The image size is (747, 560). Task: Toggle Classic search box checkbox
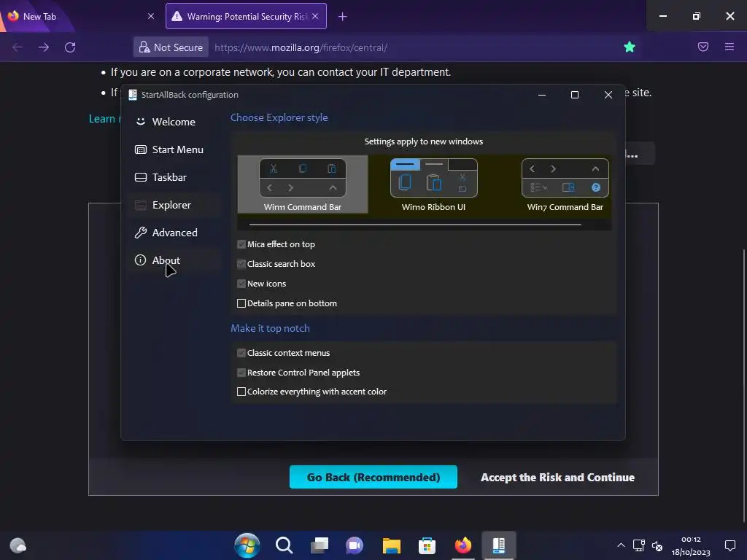pyautogui.click(x=241, y=264)
